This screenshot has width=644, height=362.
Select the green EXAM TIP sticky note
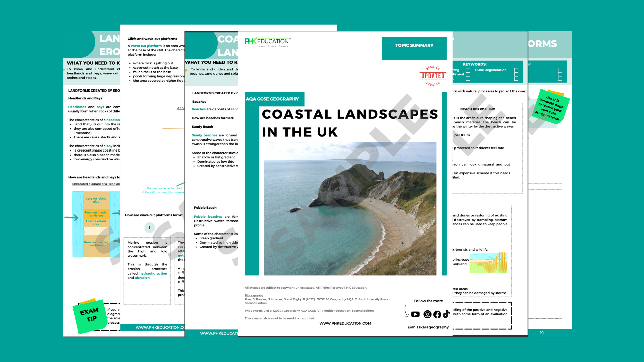(x=90, y=316)
